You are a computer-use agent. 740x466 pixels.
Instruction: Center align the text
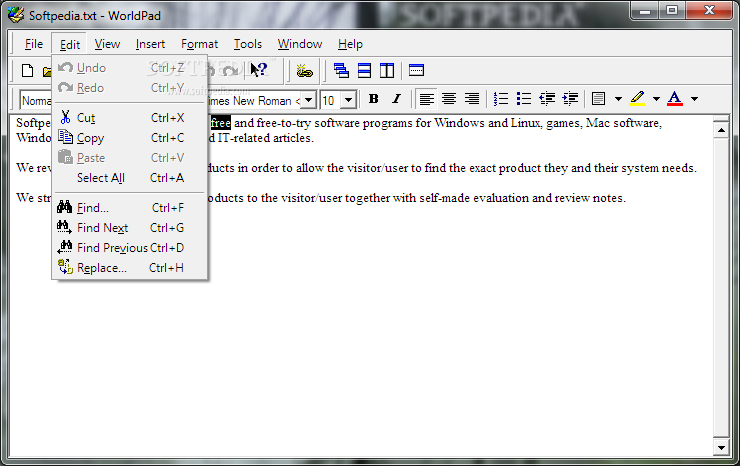click(449, 99)
